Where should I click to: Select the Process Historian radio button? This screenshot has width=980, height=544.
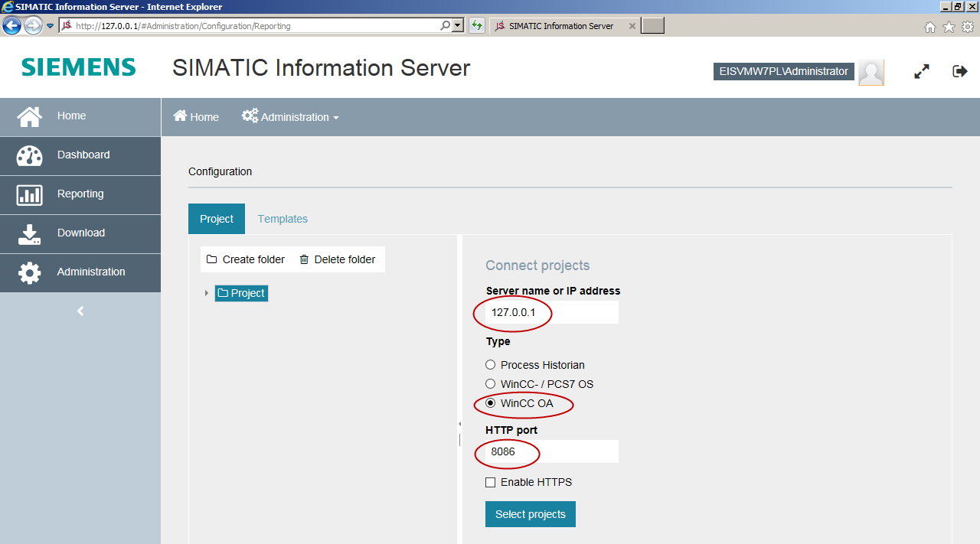(491, 365)
